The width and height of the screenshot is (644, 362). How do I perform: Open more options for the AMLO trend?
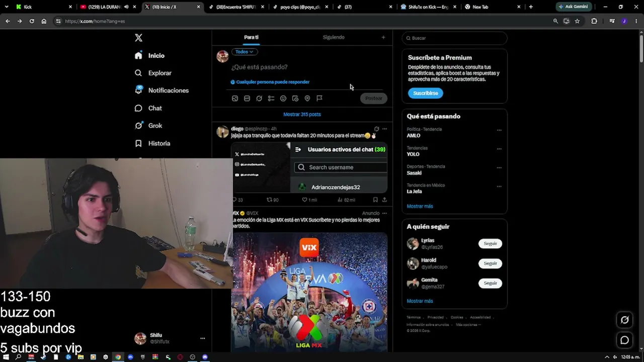pos(499,130)
